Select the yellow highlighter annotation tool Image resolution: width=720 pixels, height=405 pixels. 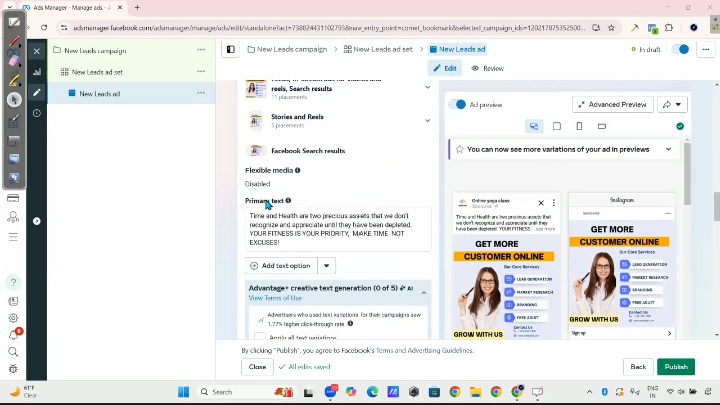(x=14, y=80)
